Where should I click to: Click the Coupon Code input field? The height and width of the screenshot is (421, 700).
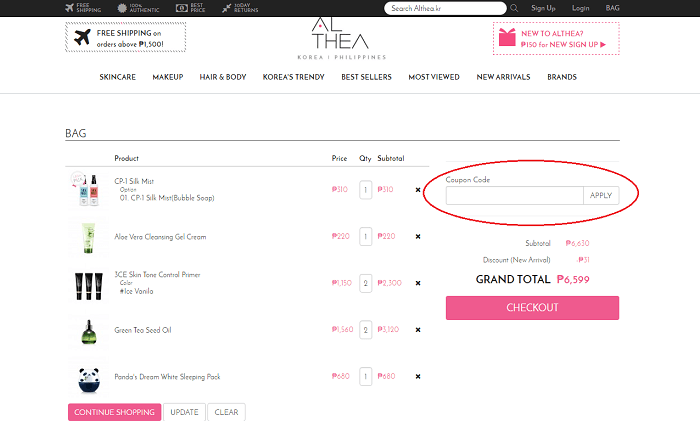tap(514, 196)
